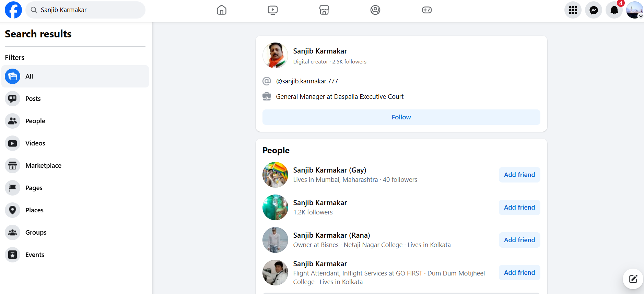Add Sanjib Karmakar (Rana) as friend
This screenshot has width=644, height=294.
point(519,240)
